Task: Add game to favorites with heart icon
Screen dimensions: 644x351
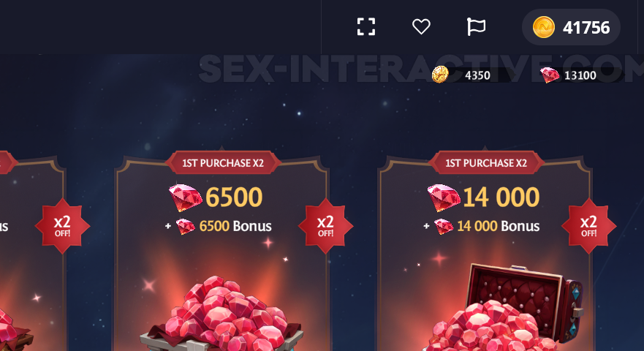Action: point(421,27)
